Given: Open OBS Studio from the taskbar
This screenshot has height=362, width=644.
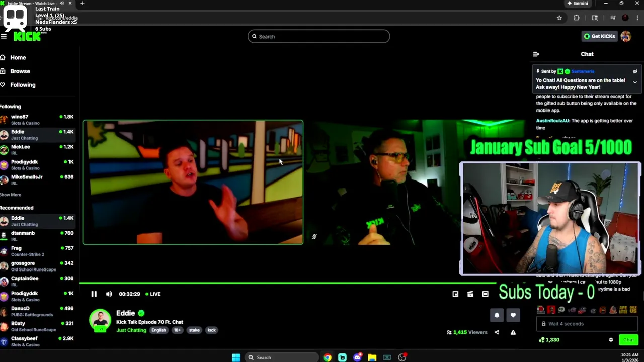Looking at the screenshot, I should tap(402, 357).
